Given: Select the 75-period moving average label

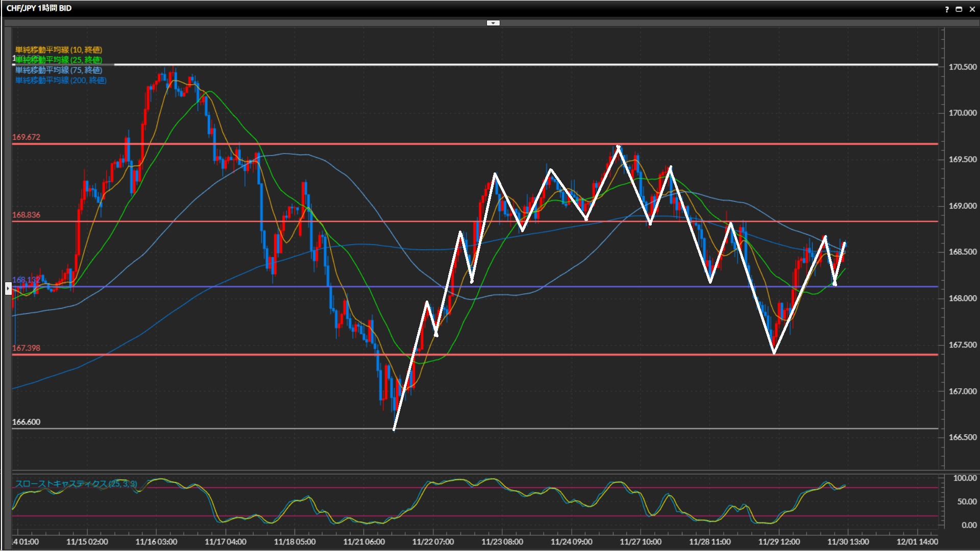Looking at the screenshot, I should [x=58, y=70].
